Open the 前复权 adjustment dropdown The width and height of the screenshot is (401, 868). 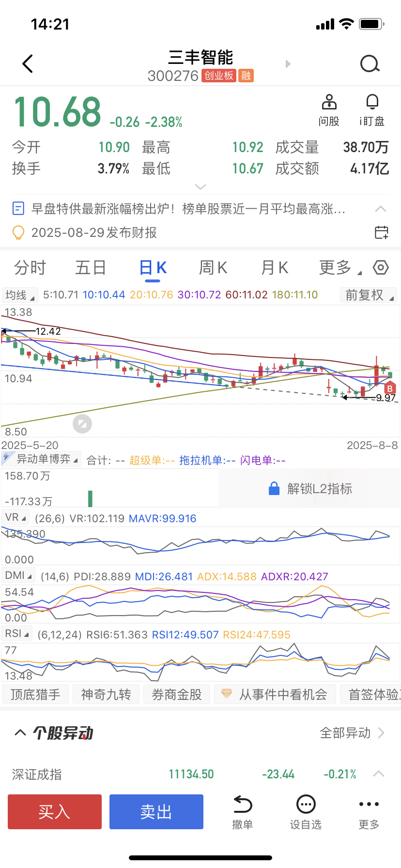[369, 295]
